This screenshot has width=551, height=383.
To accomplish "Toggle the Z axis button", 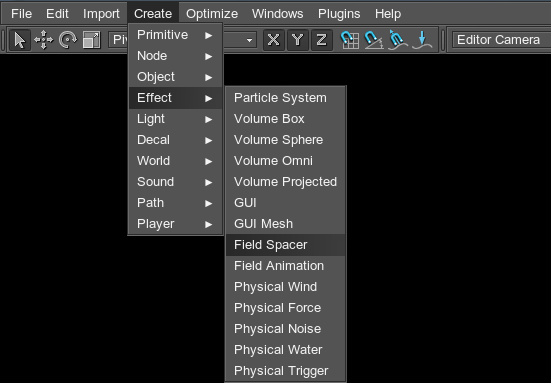I will [x=322, y=40].
